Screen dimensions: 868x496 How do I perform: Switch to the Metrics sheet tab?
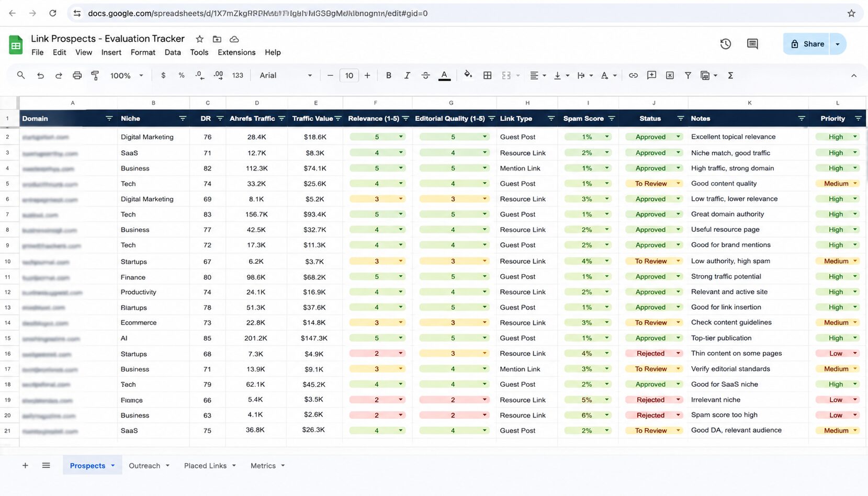(267, 465)
